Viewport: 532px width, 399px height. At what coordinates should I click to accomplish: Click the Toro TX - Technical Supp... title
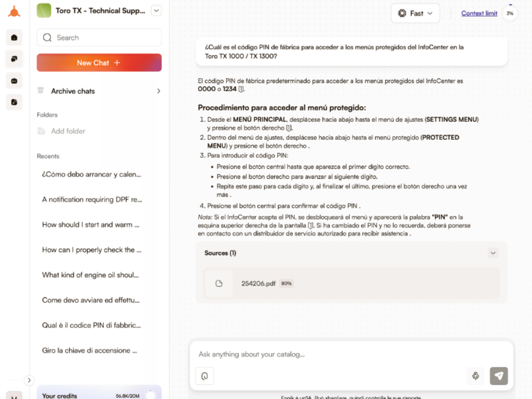coord(100,11)
